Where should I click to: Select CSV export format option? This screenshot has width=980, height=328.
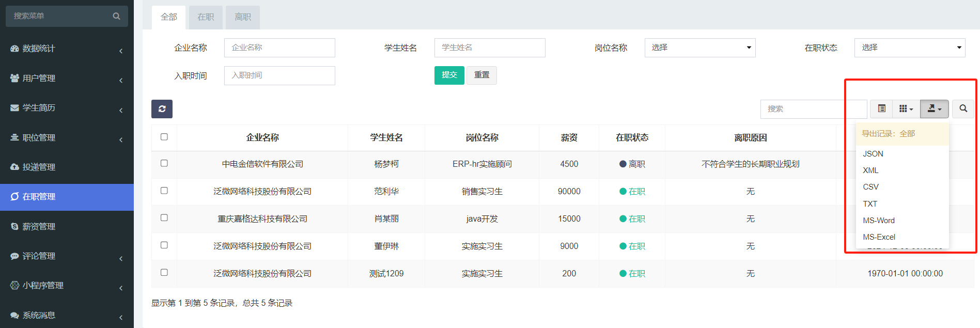pos(870,187)
